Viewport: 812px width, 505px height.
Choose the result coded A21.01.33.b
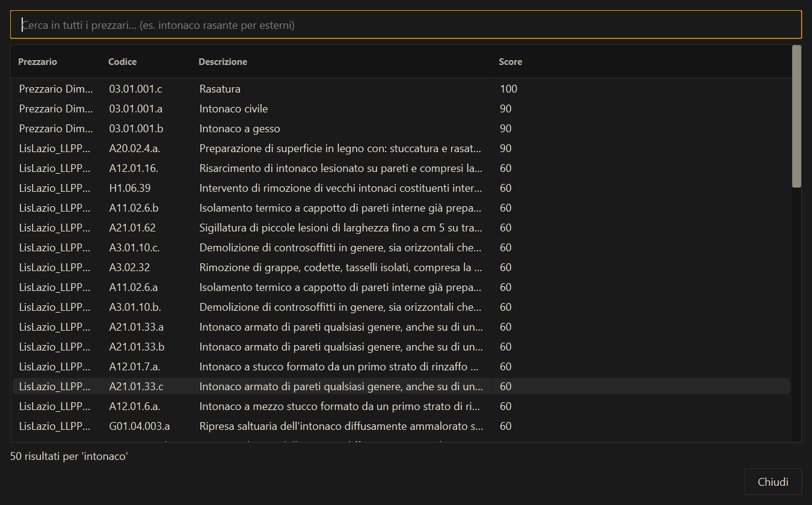point(401,347)
